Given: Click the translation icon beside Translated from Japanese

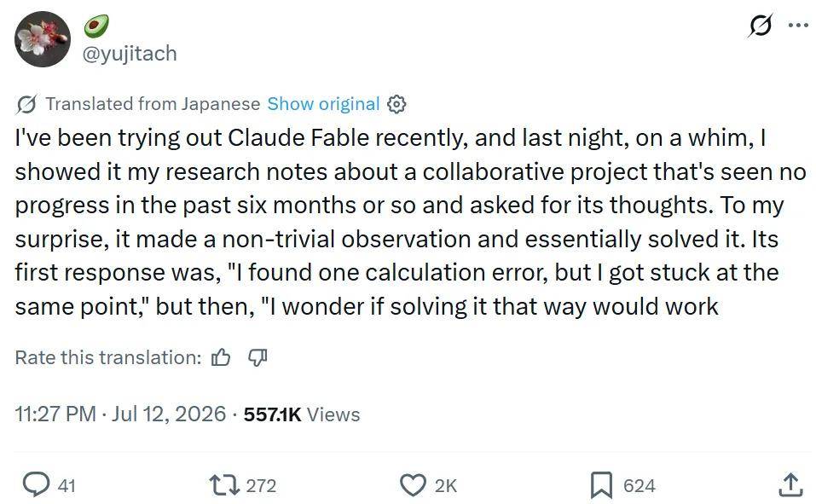Looking at the screenshot, I should tap(26, 104).
